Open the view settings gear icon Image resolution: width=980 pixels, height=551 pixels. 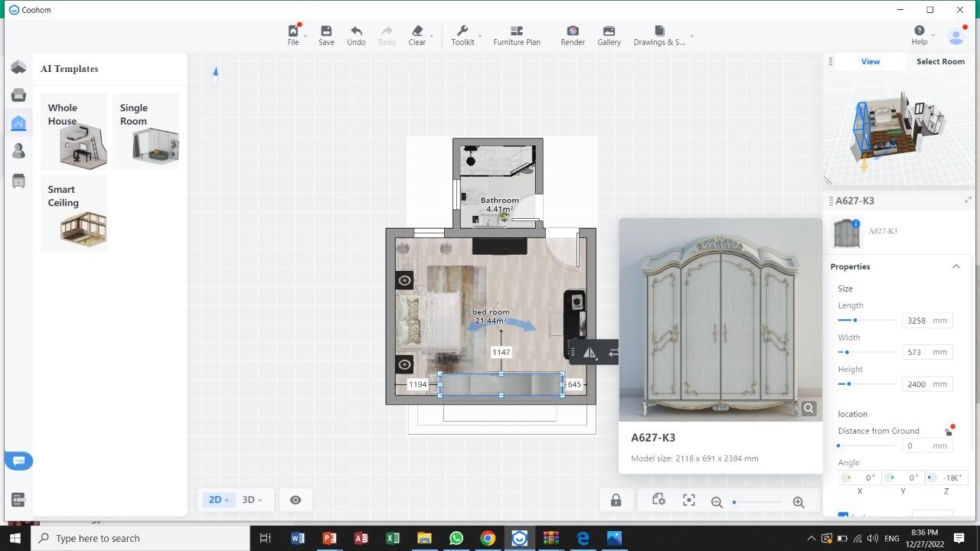pyautogui.click(x=658, y=500)
